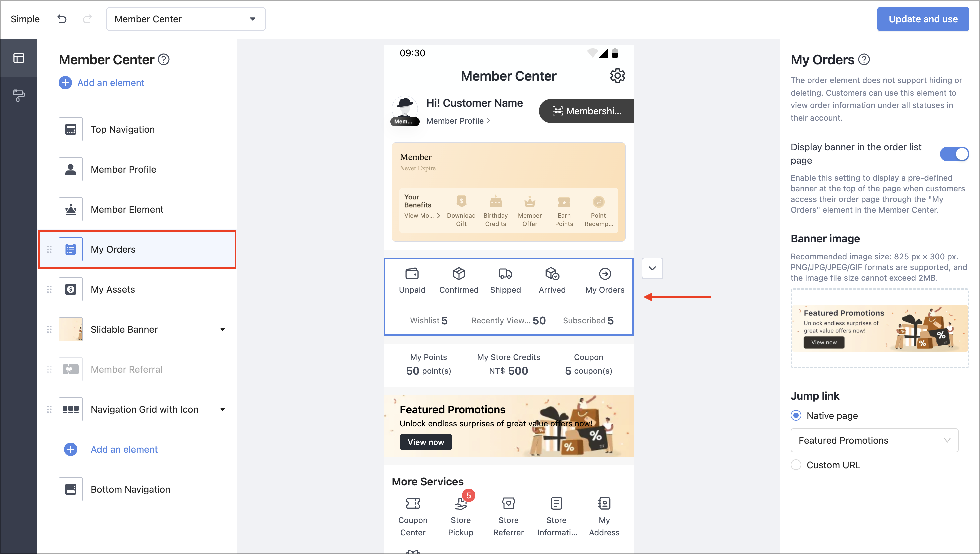The height and width of the screenshot is (554, 980).
Task: Click My Points 50 point(s)
Action: pyautogui.click(x=428, y=364)
